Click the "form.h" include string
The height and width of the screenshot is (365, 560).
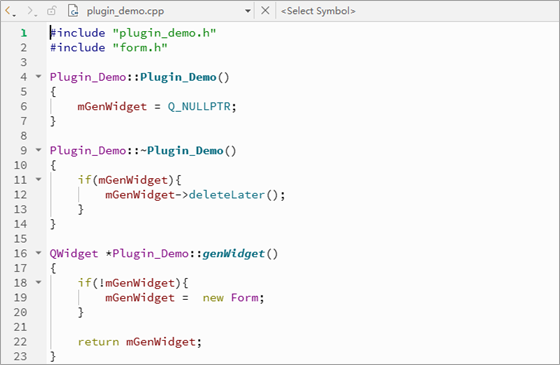coord(140,48)
